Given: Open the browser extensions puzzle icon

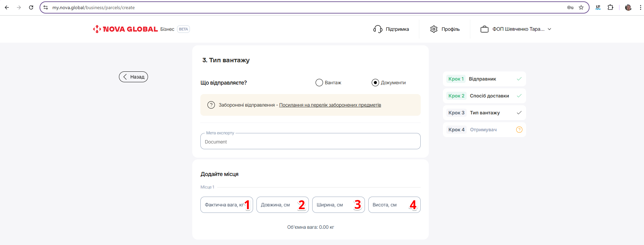Looking at the screenshot, I should (610, 7).
